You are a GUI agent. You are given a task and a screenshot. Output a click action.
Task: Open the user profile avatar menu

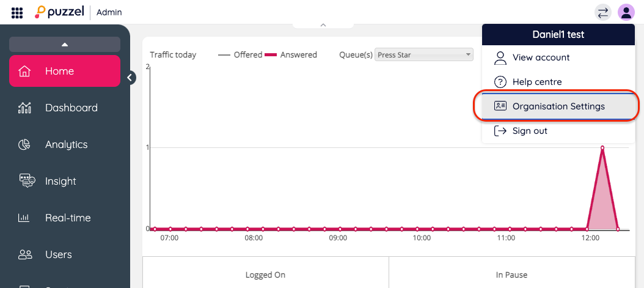click(x=626, y=12)
